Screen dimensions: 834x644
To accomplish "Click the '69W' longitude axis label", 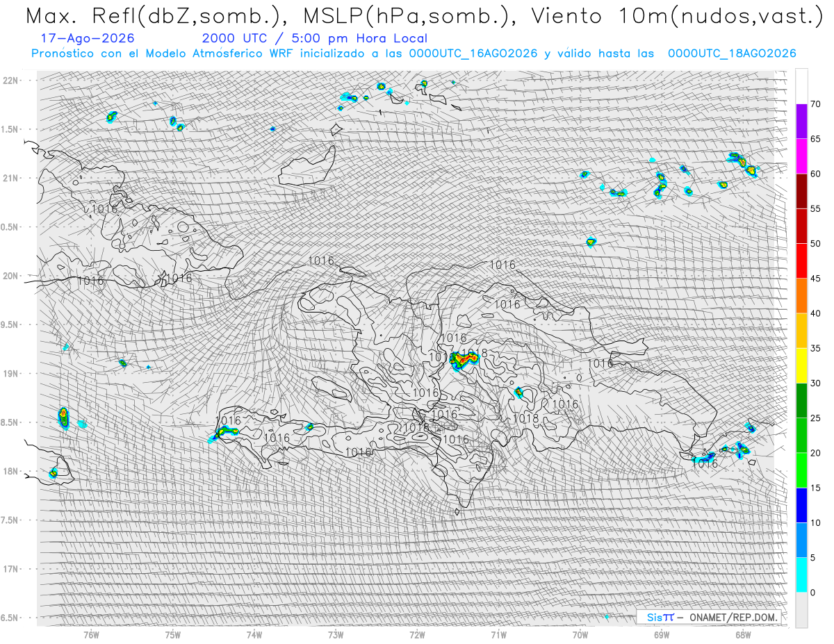I will [x=662, y=634].
